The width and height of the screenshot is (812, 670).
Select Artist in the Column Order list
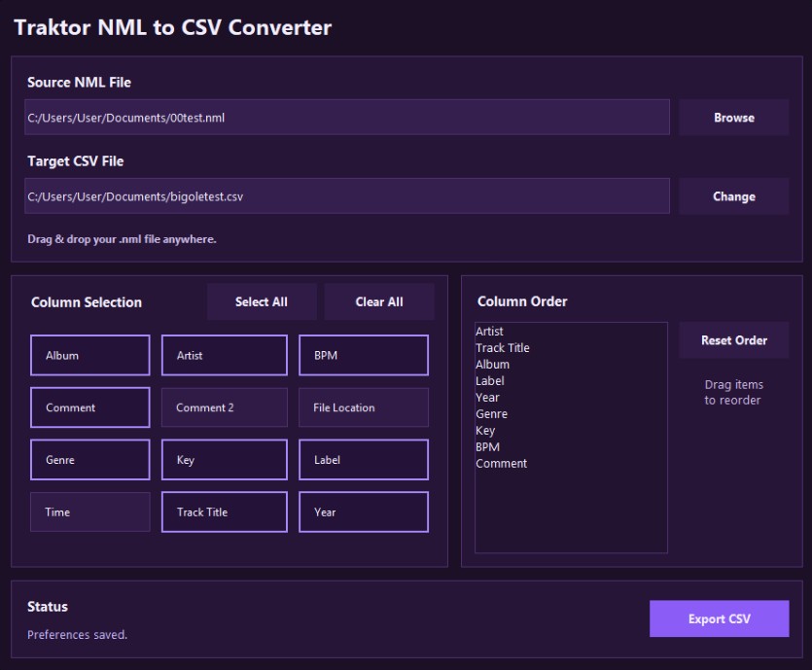pos(571,332)
